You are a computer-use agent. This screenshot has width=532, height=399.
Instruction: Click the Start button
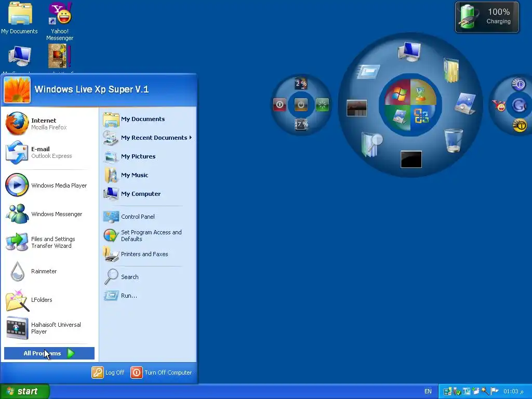(24, 391)
